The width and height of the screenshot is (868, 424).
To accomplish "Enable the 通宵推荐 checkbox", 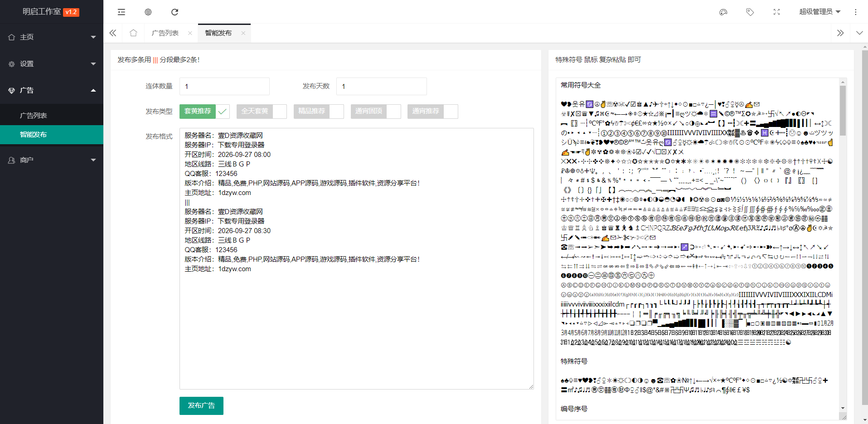I will (x=433, y=111).
